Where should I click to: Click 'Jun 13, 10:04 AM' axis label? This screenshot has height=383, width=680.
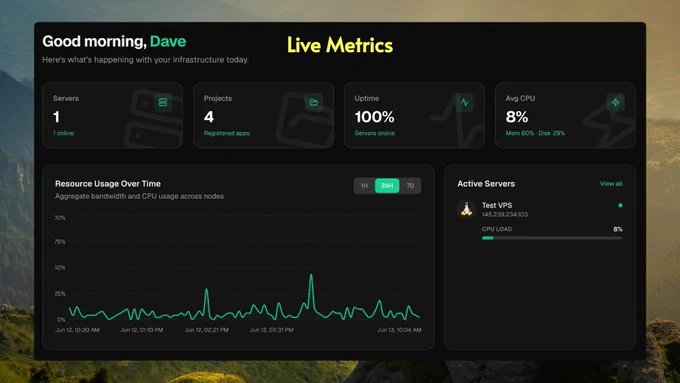point(399,330)
